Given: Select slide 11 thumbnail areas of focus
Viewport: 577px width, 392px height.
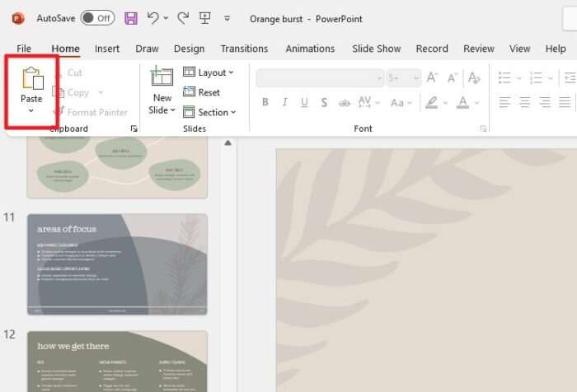Looking at the screenshot, I should 117,264.
